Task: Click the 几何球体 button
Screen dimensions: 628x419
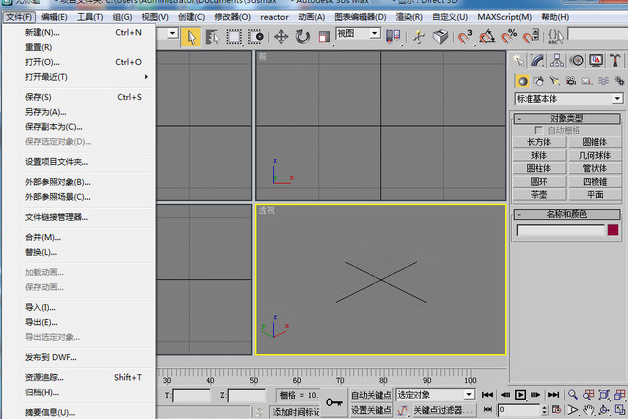Action: pyautogui.click(x=595, y=155)
